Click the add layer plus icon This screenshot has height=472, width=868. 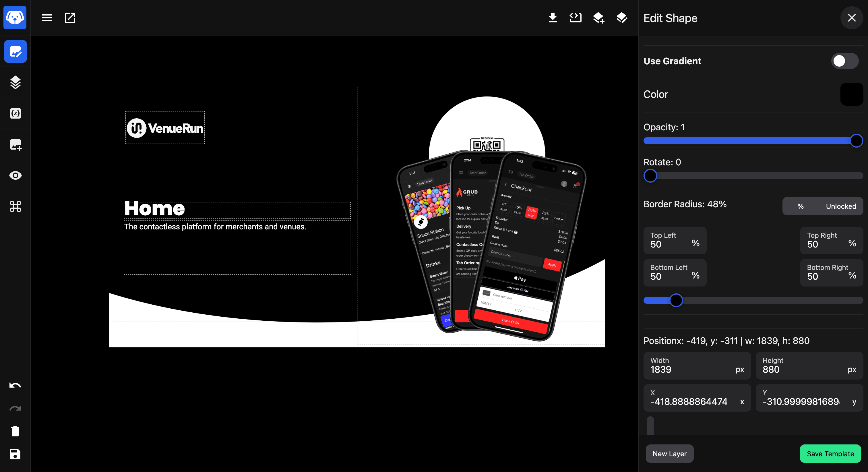pyautogui.click(x=598, y=18)
